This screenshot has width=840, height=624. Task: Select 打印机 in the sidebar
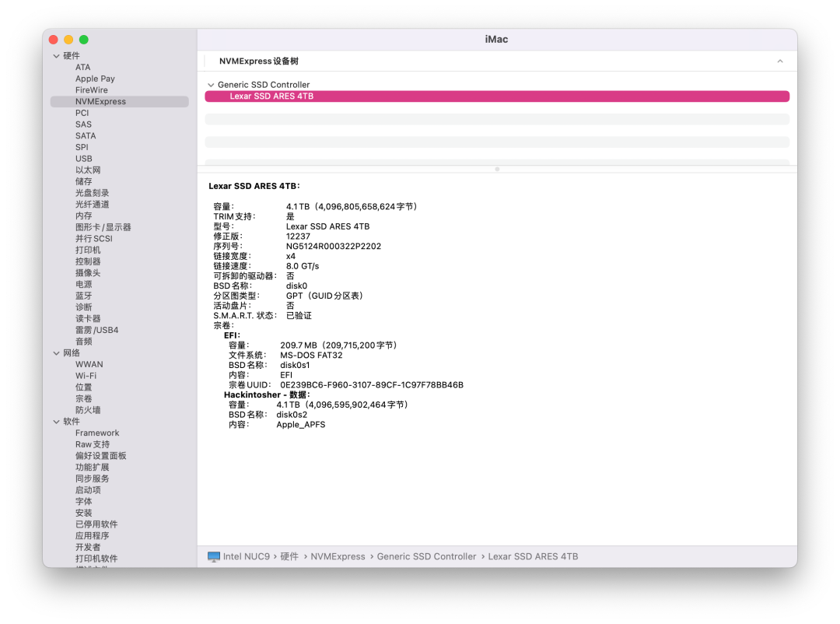[88, 250]
